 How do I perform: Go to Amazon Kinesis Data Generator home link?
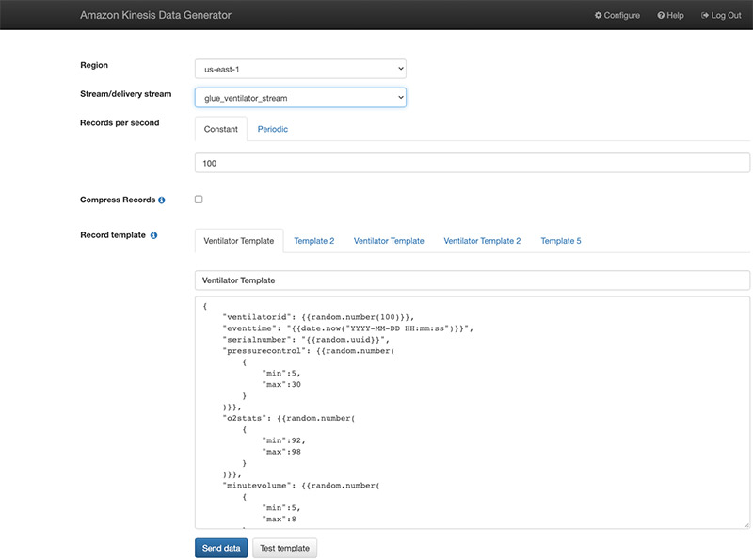tap(155, 15)
